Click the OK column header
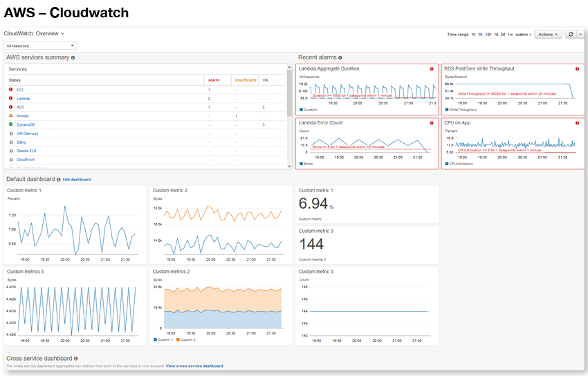The height and width of the screenshot is (376, 588). (x=266, y=80)
